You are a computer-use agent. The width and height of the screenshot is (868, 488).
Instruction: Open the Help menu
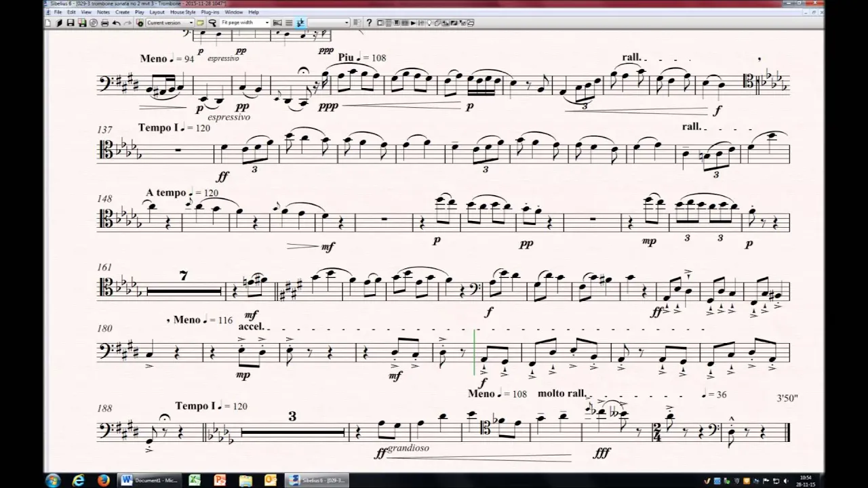coord(254,12)
